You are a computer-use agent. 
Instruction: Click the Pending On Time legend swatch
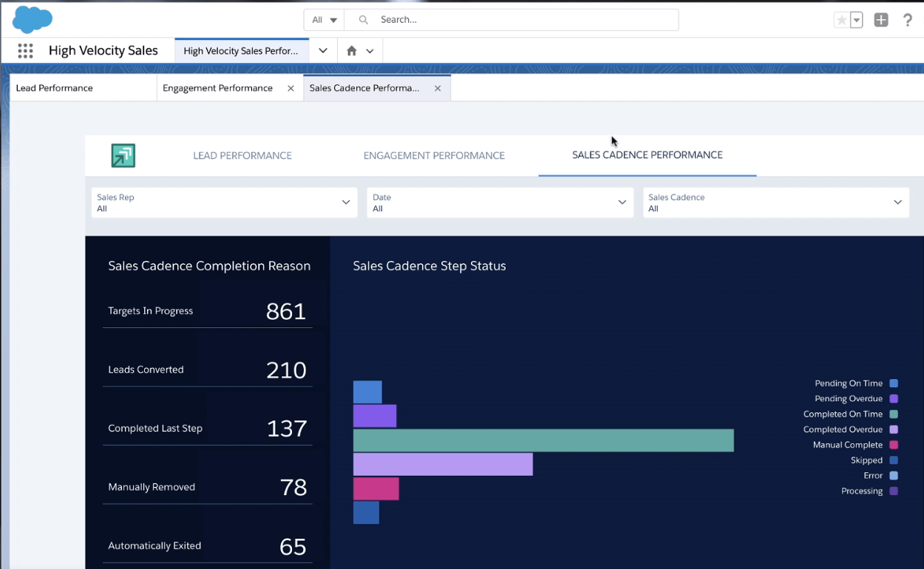click(x=894, y=384)
